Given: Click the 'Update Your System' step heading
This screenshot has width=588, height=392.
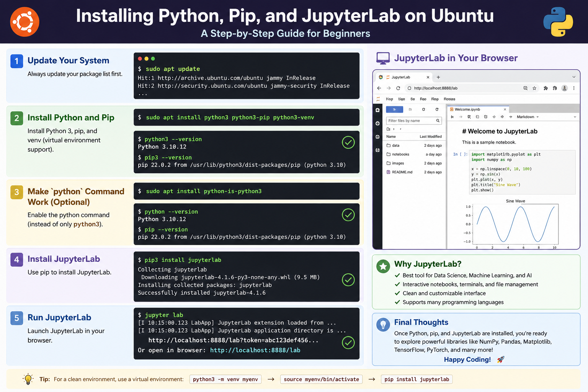Looking at the screenshot, I should pyautogui.click(x=69, y=60).
